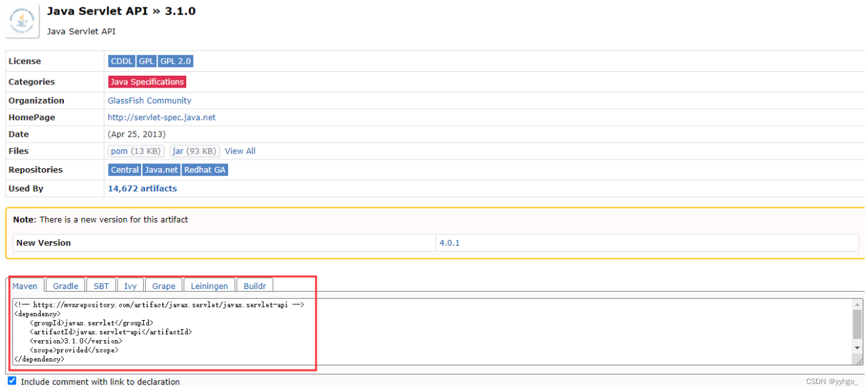
Task: Switch to the Gradle tab
Action: (x=66, y=286)
